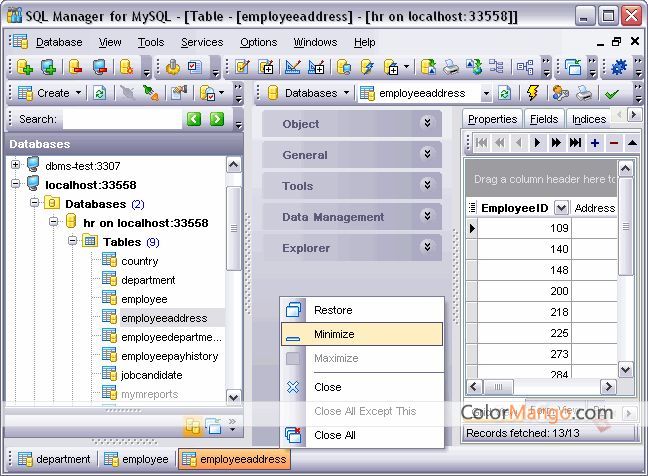
Task: Open the Database menu
Action: 59,42
